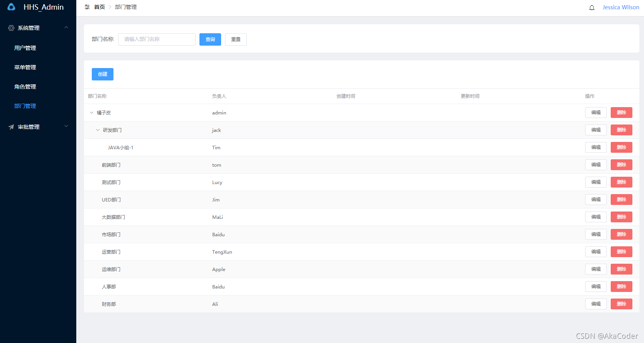This screenshot has width=644, height=343.
Task: Collapse the 研发部门 tree row
Action: 98,130
